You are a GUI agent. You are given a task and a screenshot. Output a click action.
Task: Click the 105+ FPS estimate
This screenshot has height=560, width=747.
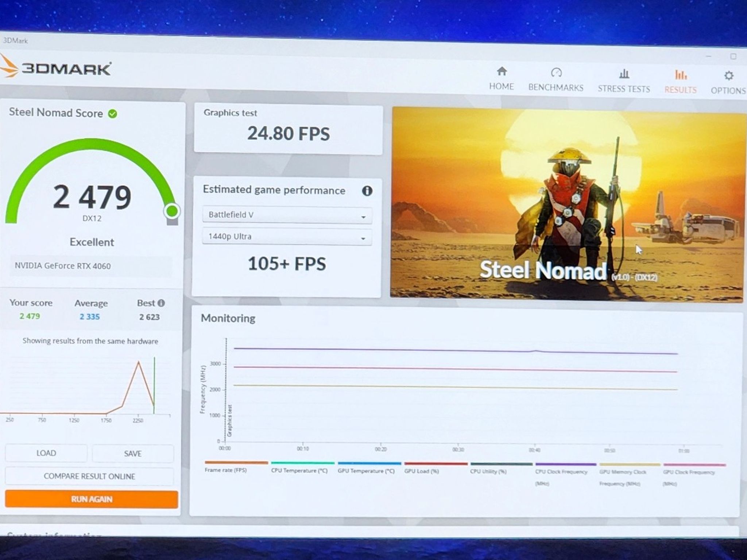pyautogui.click(x=287, y=264)
